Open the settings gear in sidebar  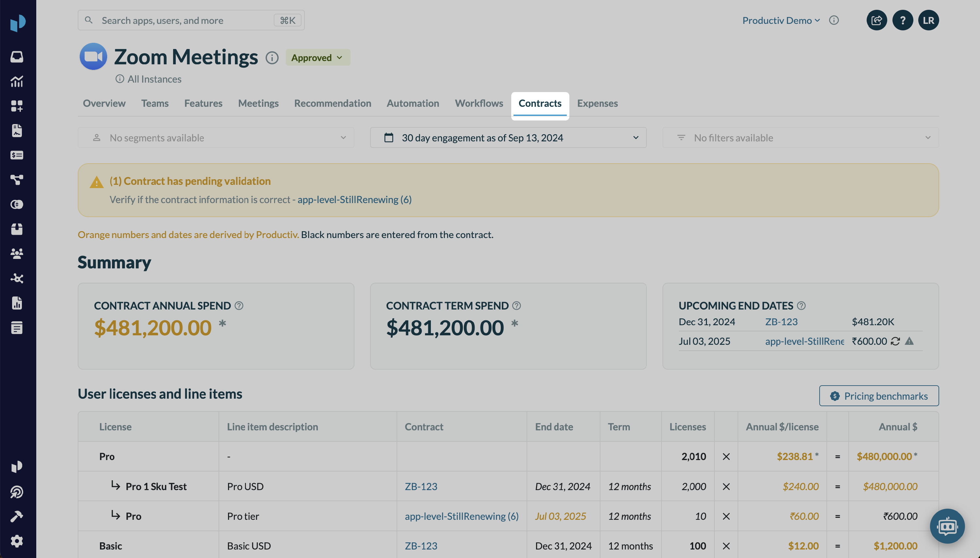point(17,541)
